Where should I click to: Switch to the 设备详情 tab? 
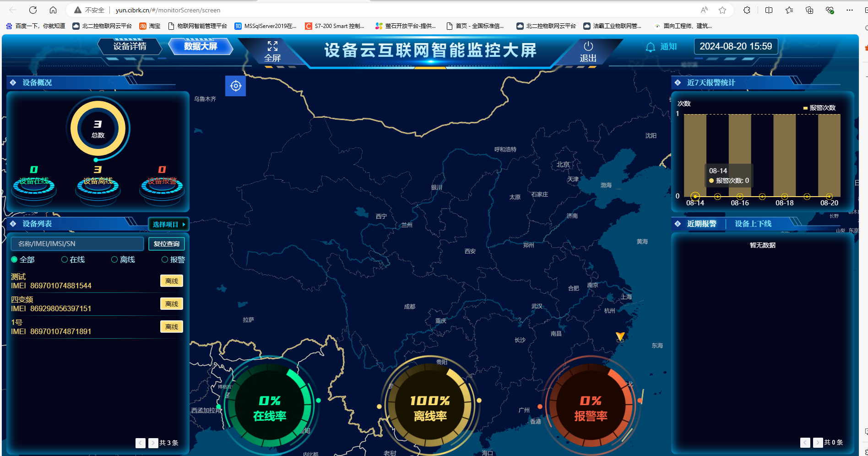[x=130, y=46]
